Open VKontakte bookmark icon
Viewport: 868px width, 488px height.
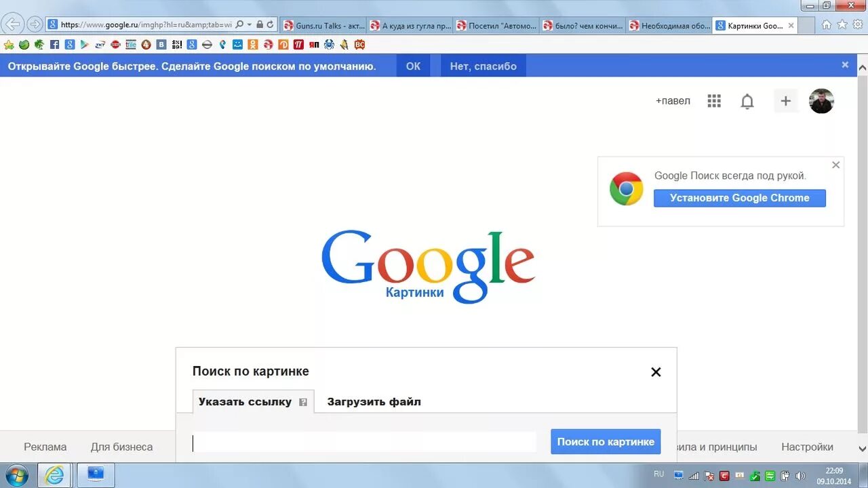[x=161, y=45]
